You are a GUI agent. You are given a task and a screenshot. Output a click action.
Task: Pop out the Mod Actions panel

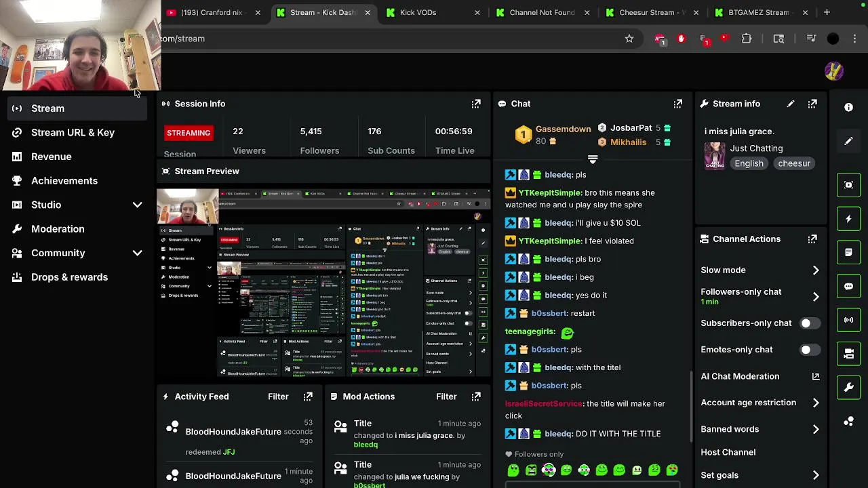476,396
